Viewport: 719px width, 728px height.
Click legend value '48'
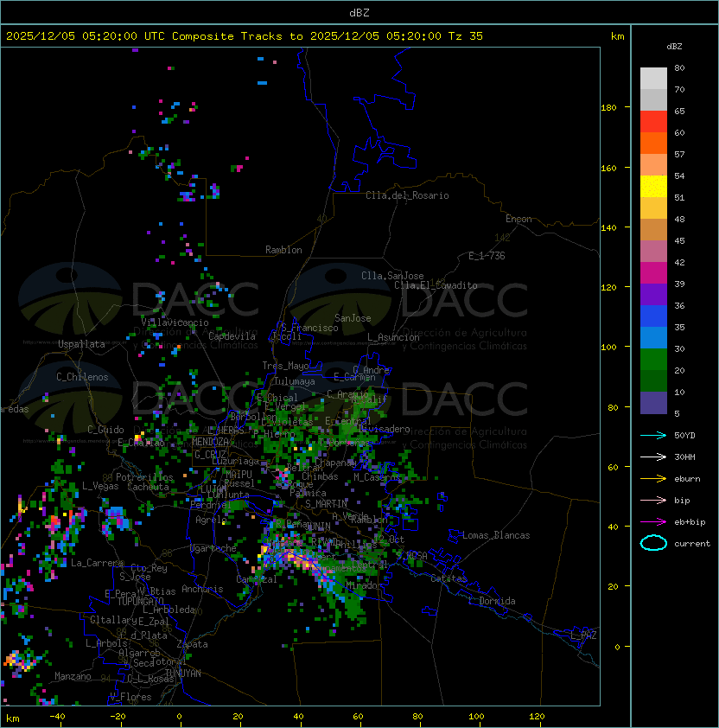tap(679, 219)
